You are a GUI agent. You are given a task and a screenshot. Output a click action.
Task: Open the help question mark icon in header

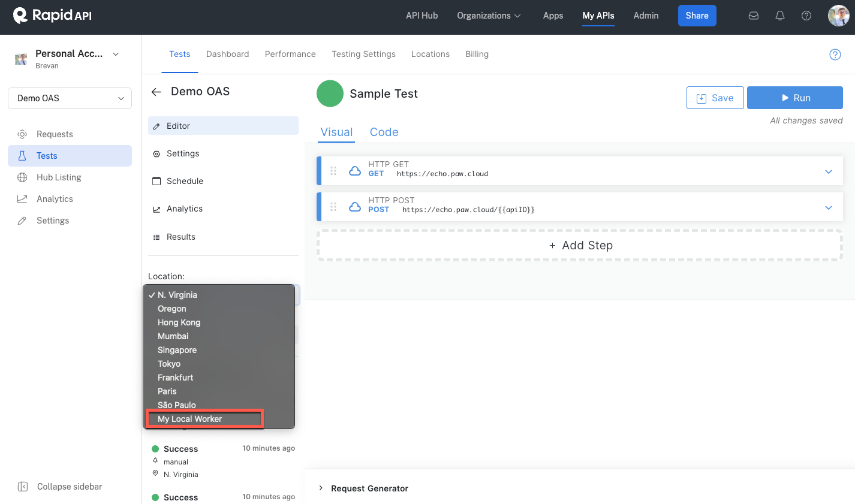(x=806, y=16)
